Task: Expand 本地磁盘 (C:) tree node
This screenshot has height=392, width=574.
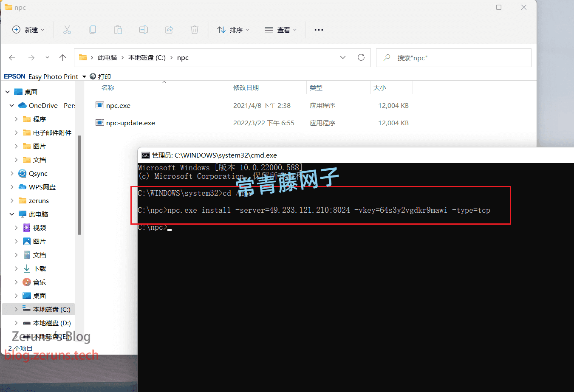Action: [16, 309]
